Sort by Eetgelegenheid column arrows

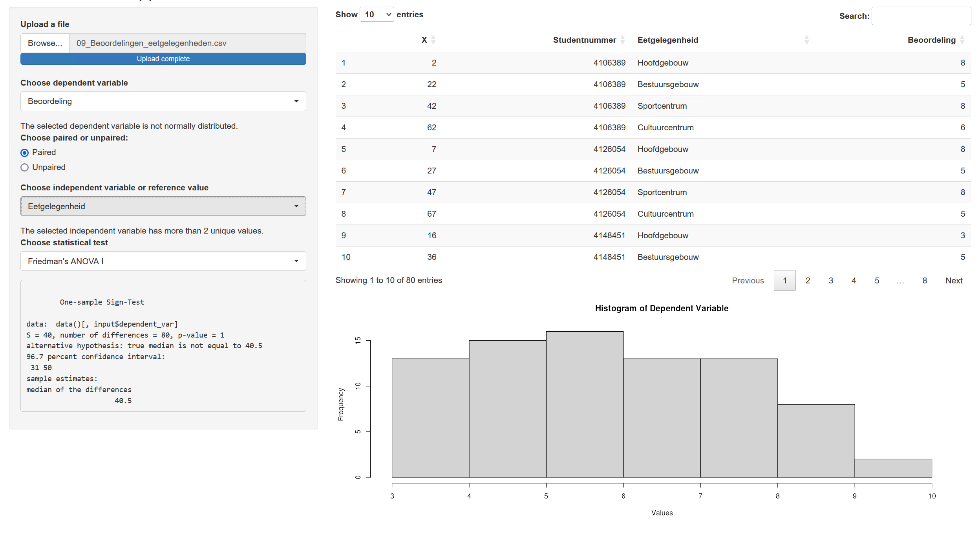tap(806, 40)
